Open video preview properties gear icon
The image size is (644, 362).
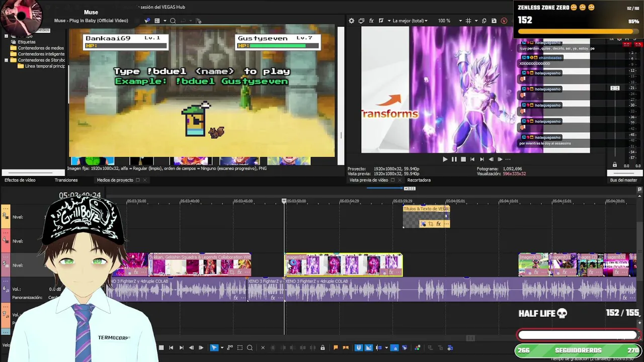(x=351, y=21)
